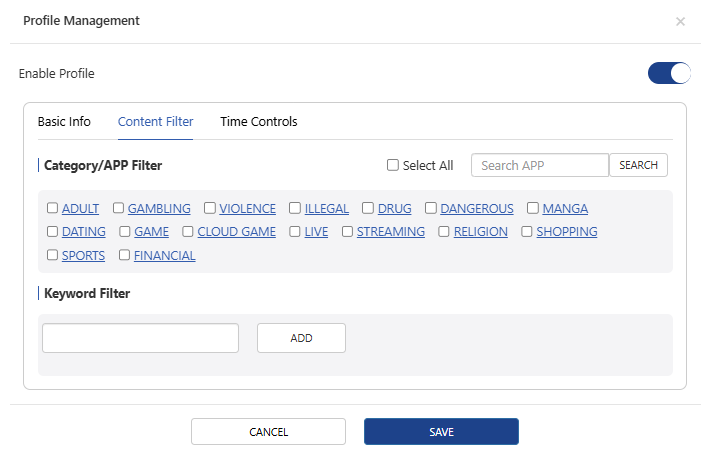Tick the MANGA checkbox

click(x=534, y=209)
